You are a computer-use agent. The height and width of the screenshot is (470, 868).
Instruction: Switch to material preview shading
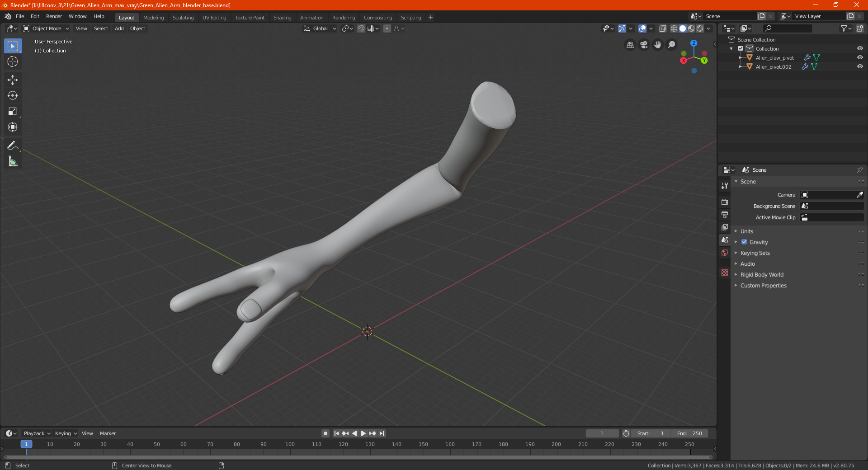(691, 28)
